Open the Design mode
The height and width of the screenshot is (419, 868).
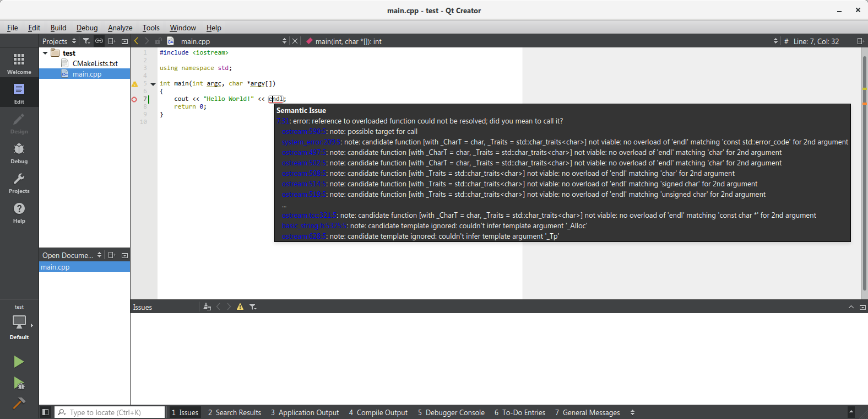pyautogui.click(x=19, y=122)
